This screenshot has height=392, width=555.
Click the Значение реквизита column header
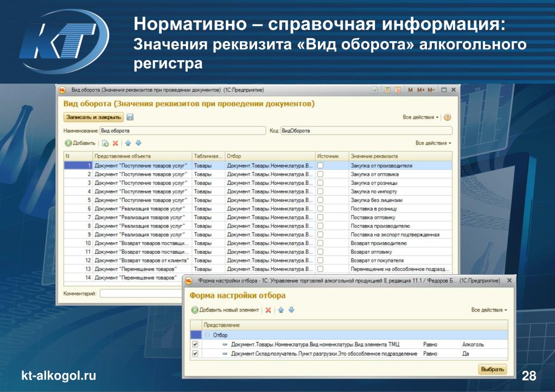point(400,156)
